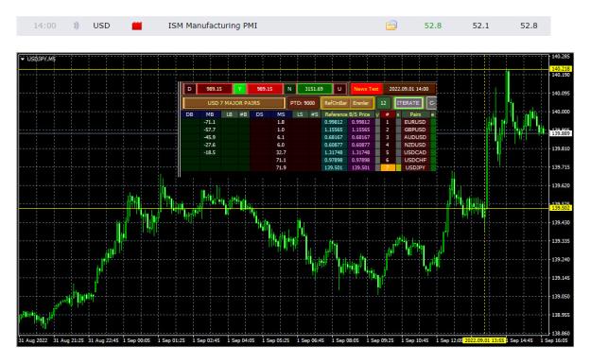
Task: Click the teal 139.501 reference price
Action: click(x=334, y=167)
